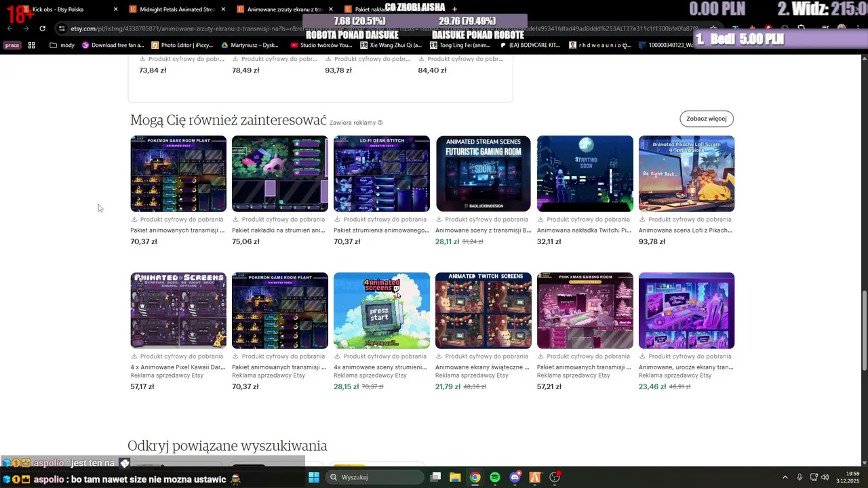Screen dimensions: 868x488
Task: Open Download free fan a... bookmark
Action: 113,45
